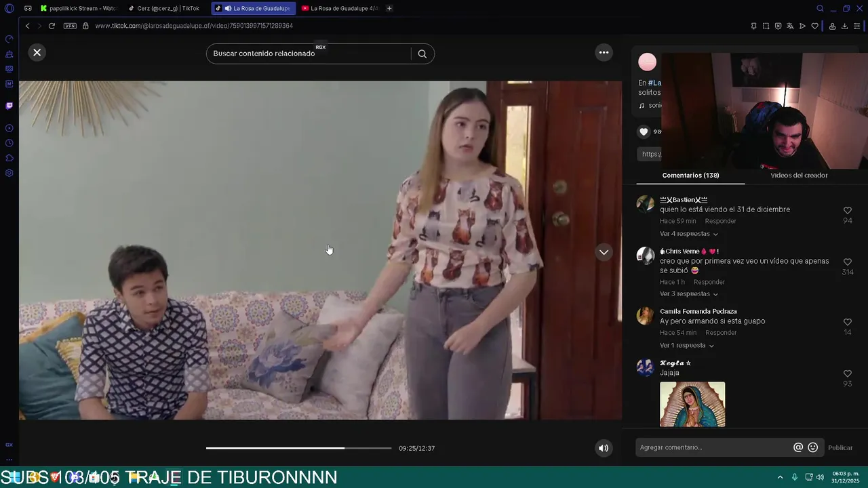
Task: Expand 'Ver 1 respuesta'
Action: click(x=686, y=346)
